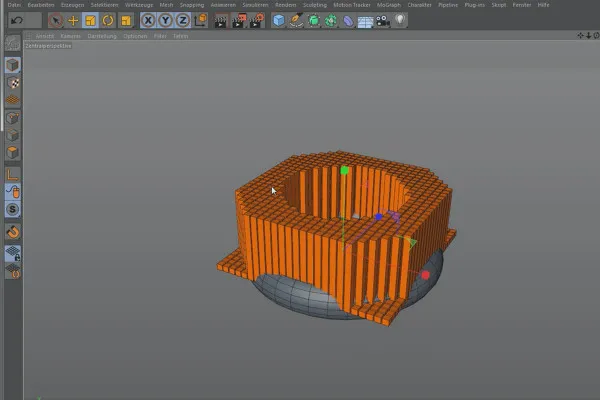Open the viewport Optionen menu
600x400 pixels.
135,36
